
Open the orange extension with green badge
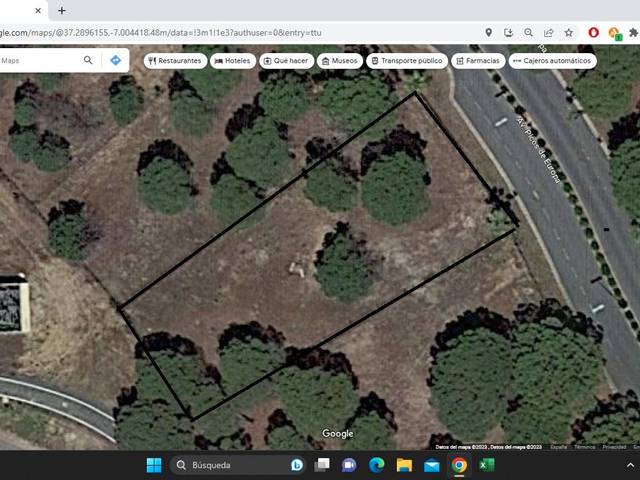click(x=614, y=33)
